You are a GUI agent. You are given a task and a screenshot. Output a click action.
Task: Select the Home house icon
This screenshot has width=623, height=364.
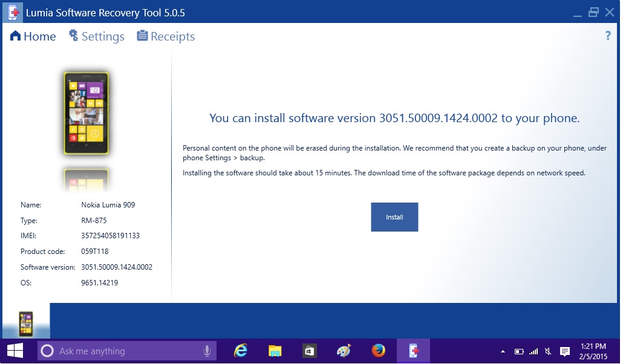click(15, 35)
